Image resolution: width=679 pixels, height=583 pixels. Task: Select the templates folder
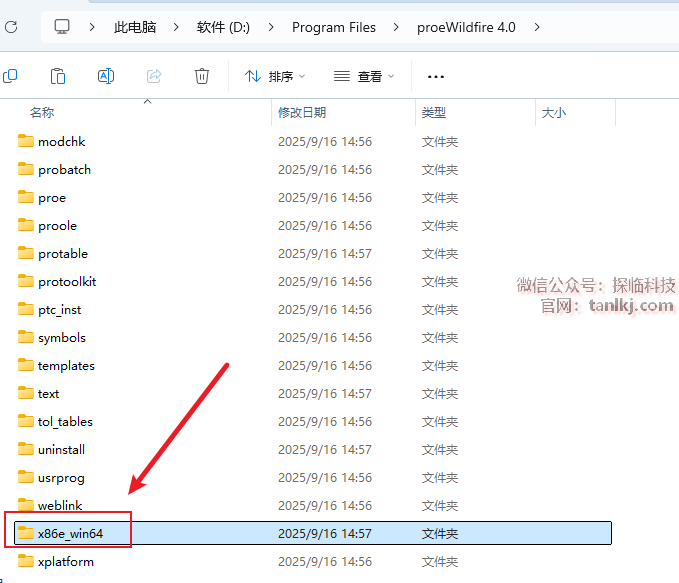(x=66, y=366)
